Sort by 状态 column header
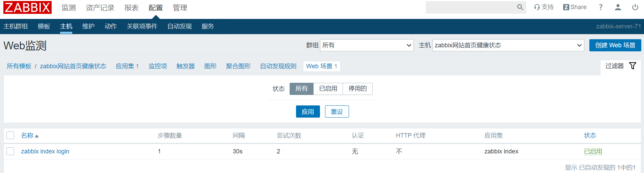 click(x=590, y=135)
